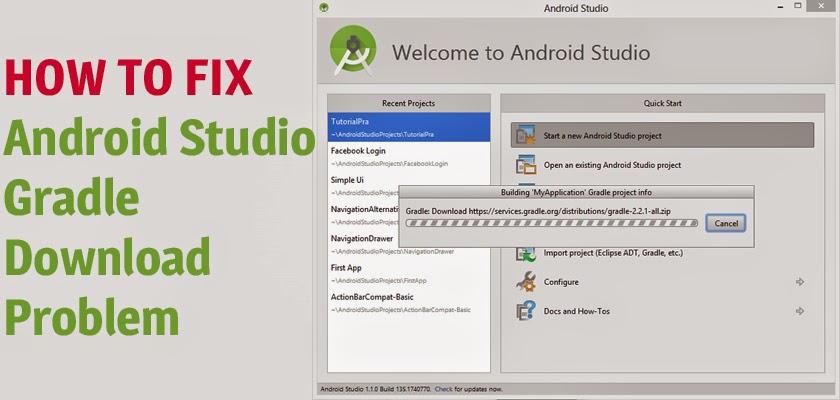The image size is (840, 400).
Task: Click the Welcome to Android Studio heading
Action: click(521, 52)
